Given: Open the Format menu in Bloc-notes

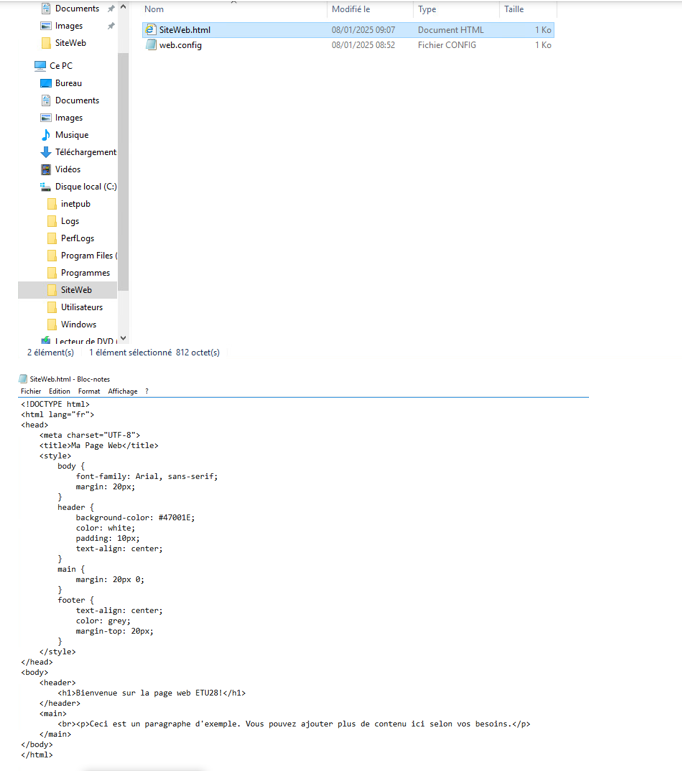Looking at the screenshot, I should click(89, 391).
